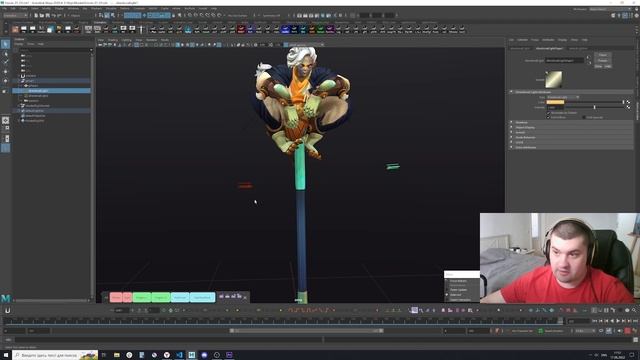Image resolution: width=640 pixels, height=360 pixels.
Task: Toggle Emit Specular checkbox
Action: pos(584,117)
